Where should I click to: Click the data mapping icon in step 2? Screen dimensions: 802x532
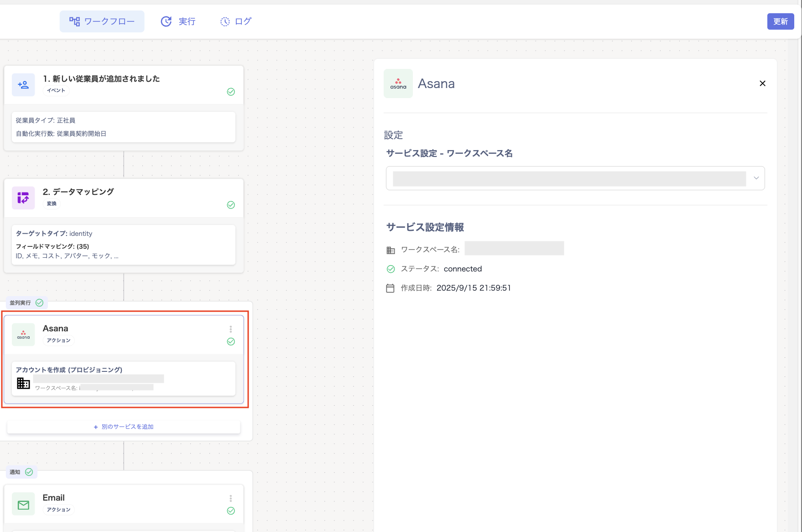(x=23, y=198)
